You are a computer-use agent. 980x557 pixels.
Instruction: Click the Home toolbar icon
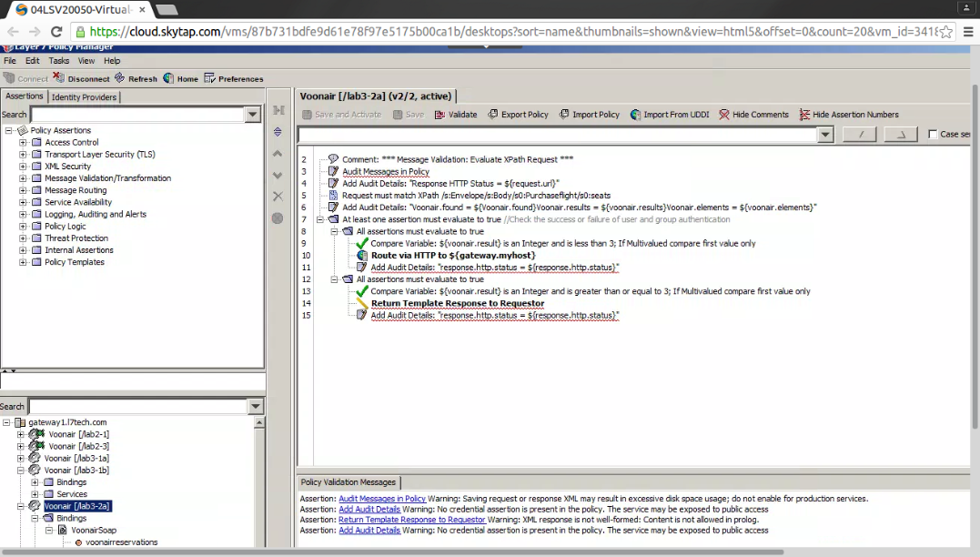[x=168, y=78]
